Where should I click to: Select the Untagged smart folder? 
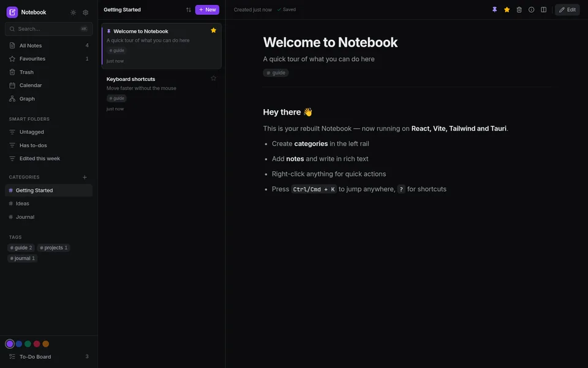click(49, 132)
